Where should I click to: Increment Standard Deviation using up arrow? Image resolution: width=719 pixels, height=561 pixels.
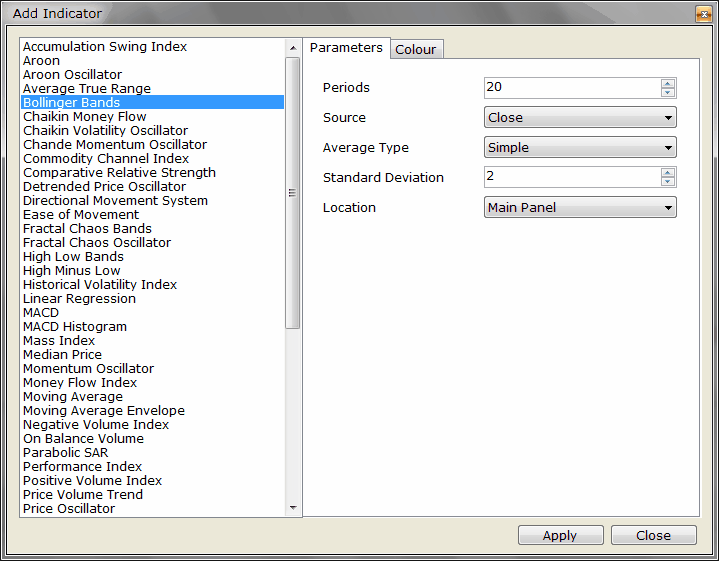tap(668, 173)
